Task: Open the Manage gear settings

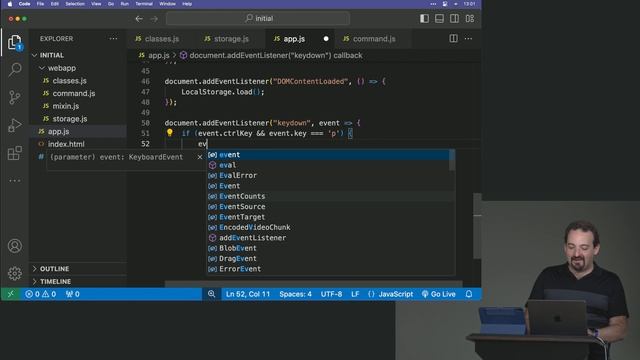Action: click(x=15, y=273)
